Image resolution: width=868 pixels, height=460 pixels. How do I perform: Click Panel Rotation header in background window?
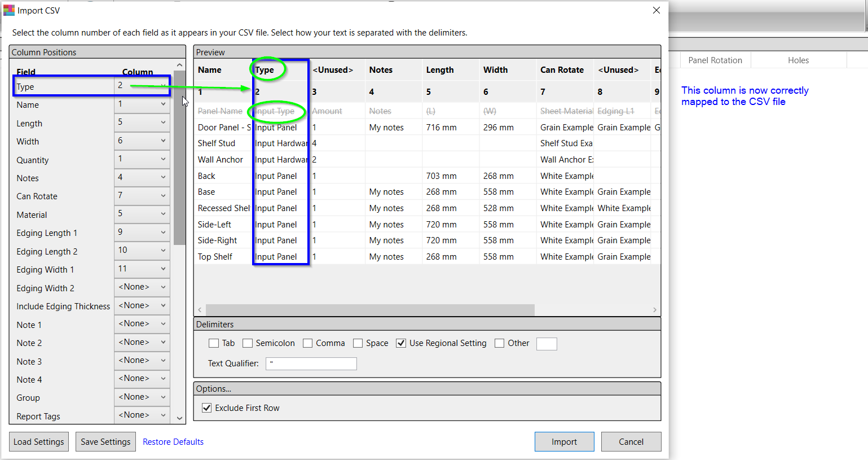[x=715, y=60]
